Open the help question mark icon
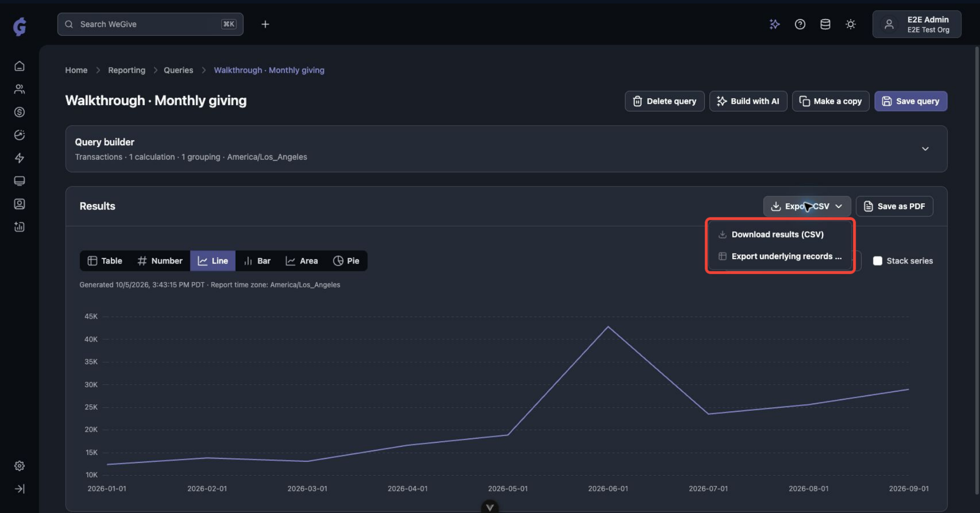 point(800,24)
